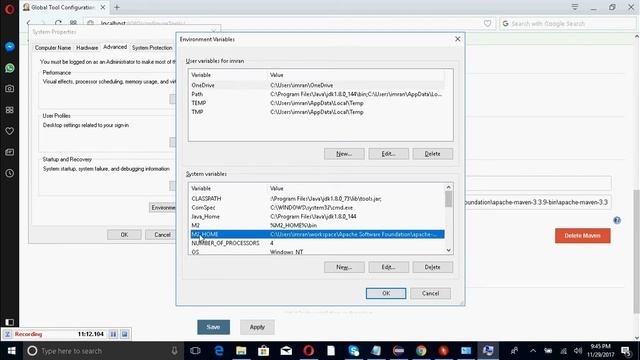Open bookmarks heart in Opera sidebar
Viewport: 640px width, 360px height.
[9, 131]
